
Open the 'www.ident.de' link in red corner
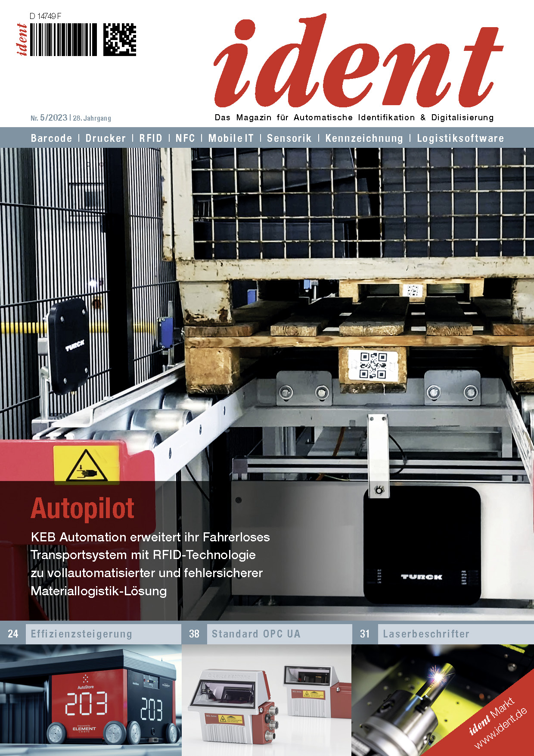[x=500, y=729]
